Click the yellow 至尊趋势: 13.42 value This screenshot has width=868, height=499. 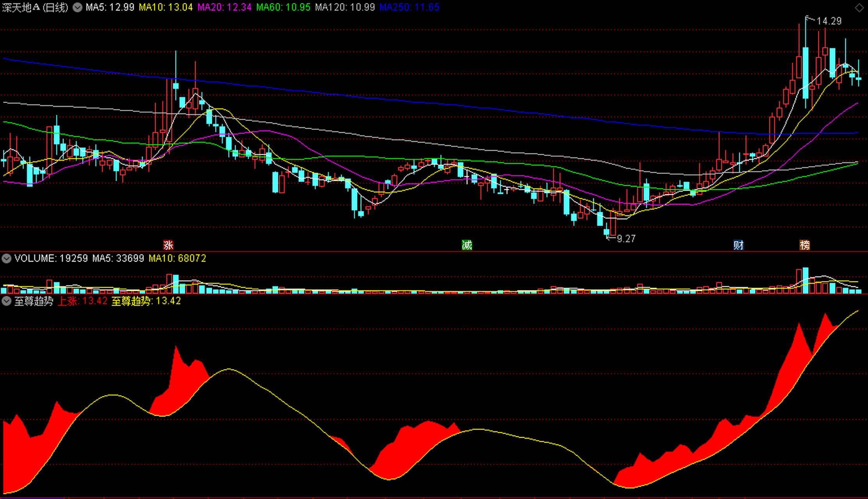pyautogui.click(x=146, y=301)
